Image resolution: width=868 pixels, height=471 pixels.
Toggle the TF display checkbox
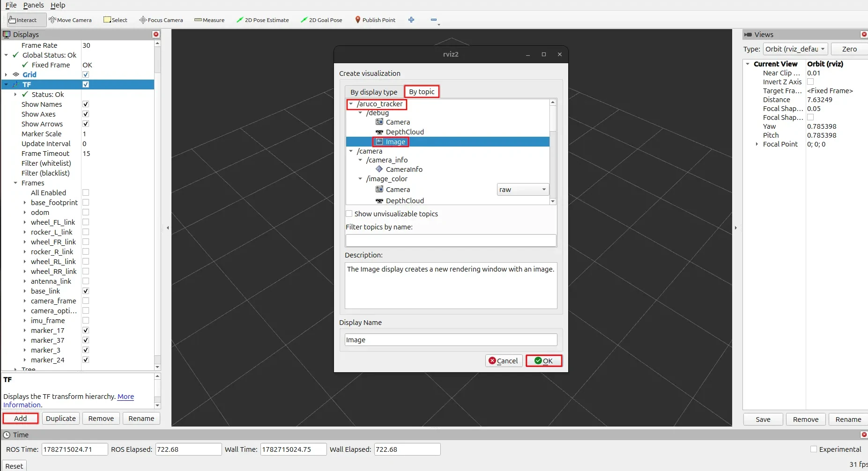click(x=86, y=84)
